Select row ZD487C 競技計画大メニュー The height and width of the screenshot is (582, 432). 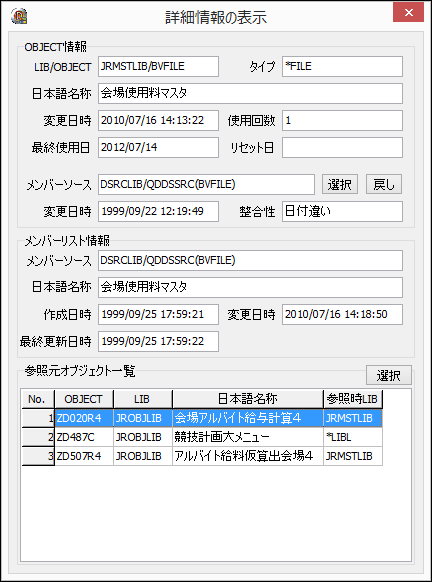(x=219, y=437)
